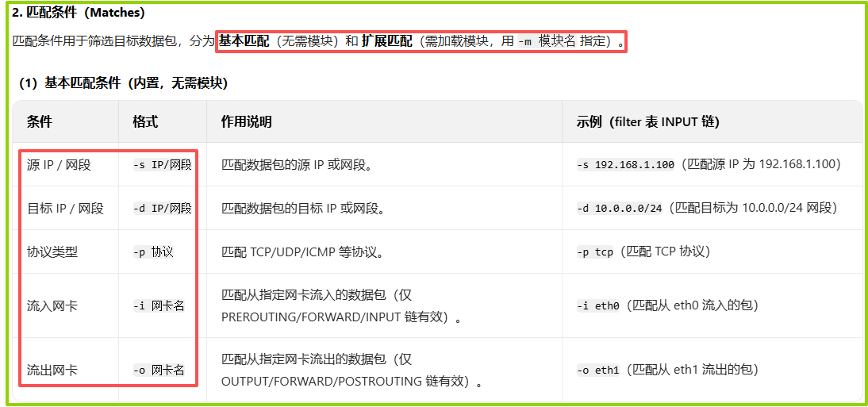
Task: Click the '源 IP / 网段' cell
Action: click(59, 164)
